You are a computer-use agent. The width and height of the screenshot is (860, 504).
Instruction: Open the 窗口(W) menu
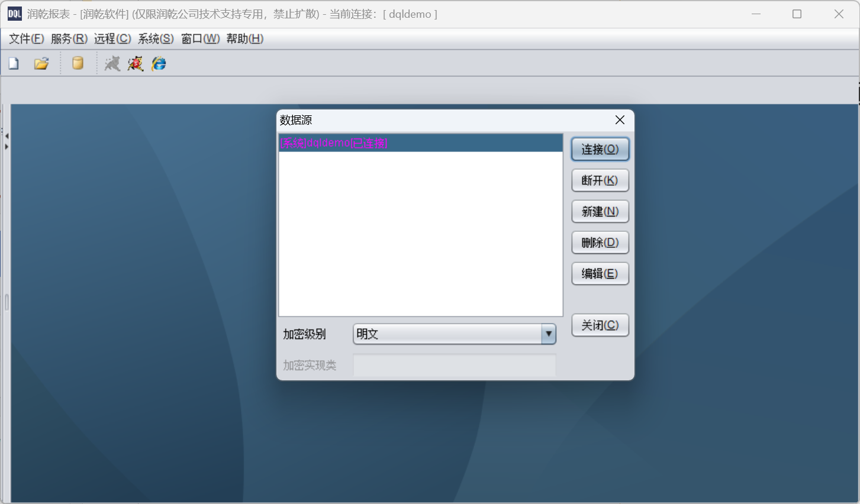coord(201,38)
